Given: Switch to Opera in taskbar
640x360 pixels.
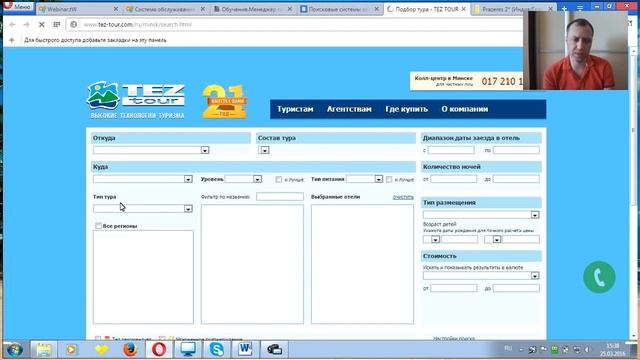Looking at the screenshot, I should point(159,350).
